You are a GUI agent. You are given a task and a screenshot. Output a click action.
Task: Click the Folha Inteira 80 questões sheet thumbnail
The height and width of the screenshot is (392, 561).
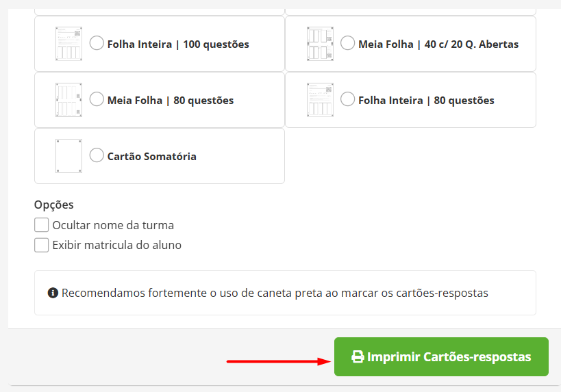320,100
